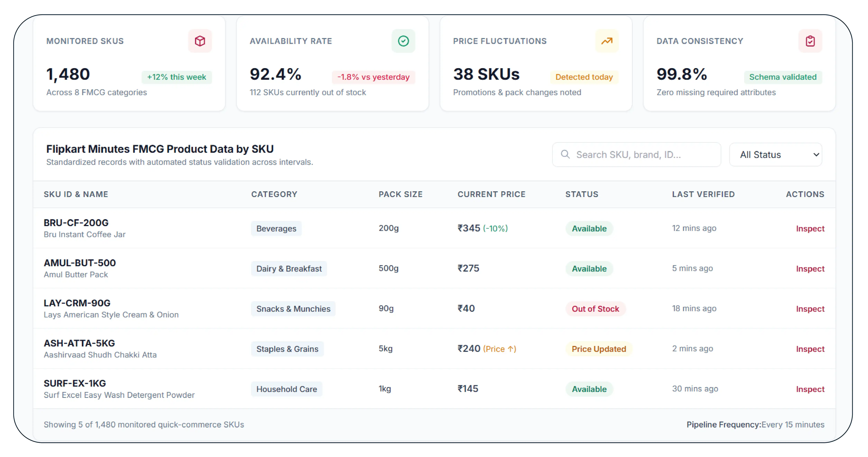Focus the Search SKU, brand, ID field

point(636,155)
